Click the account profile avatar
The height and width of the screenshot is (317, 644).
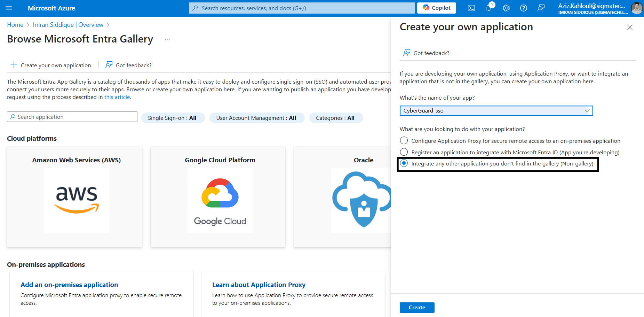[x=636, y=8]
